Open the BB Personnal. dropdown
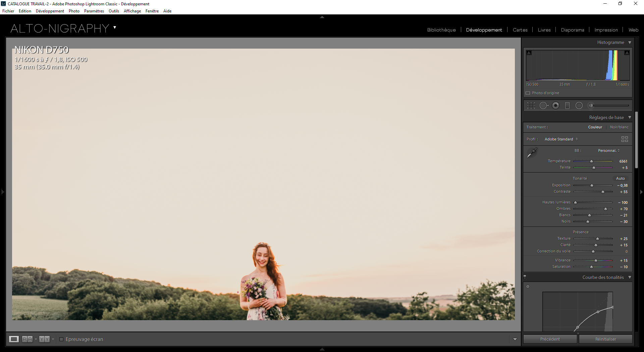Screen dimensions: 644x352 [608, 151]
